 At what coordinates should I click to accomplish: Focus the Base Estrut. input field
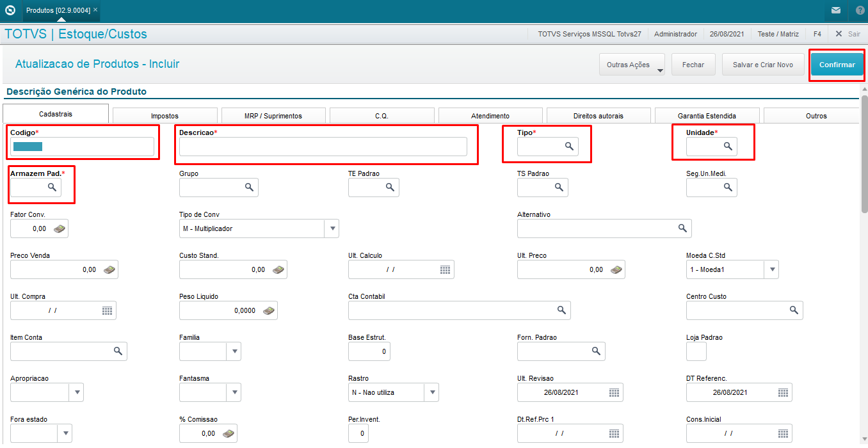(369, 351)
